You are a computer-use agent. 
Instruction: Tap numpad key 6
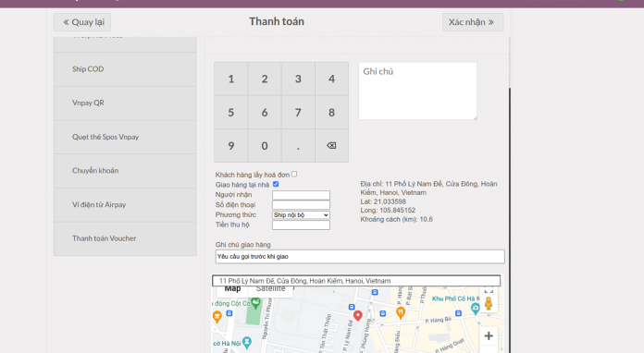click(265, 113)
